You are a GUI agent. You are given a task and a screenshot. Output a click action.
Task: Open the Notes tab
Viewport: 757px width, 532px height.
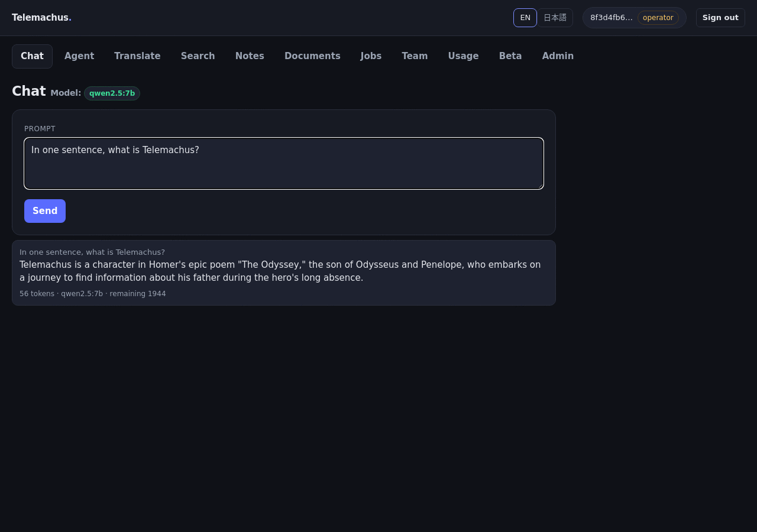(250, 56)
